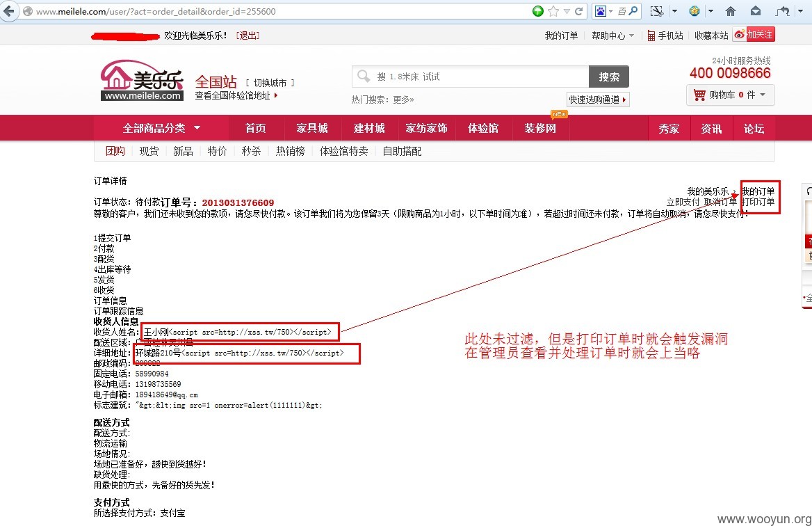Click 查看全国体验馆地址 link
The height and width of the screenshot is (526, 812).
[236, 95]
